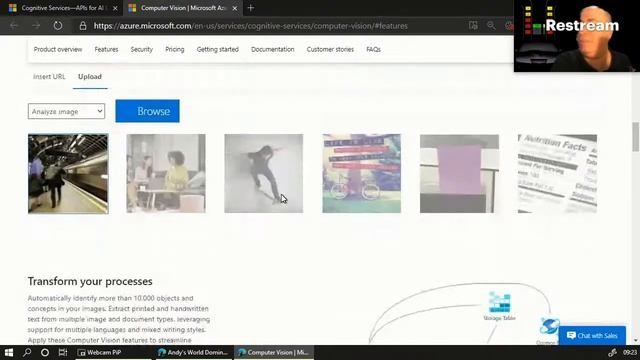Select the Upload tab

coord(90,77)
